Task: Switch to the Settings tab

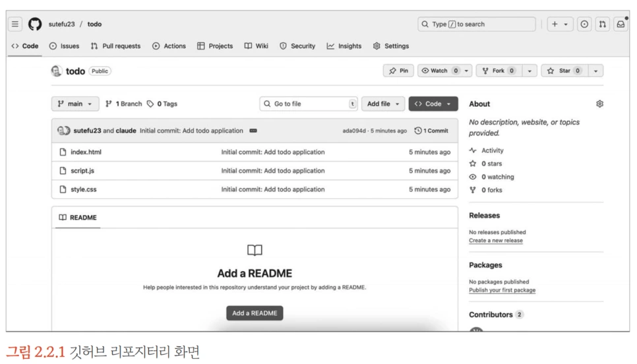Action: pyautogui.click(x=391, y=46)
